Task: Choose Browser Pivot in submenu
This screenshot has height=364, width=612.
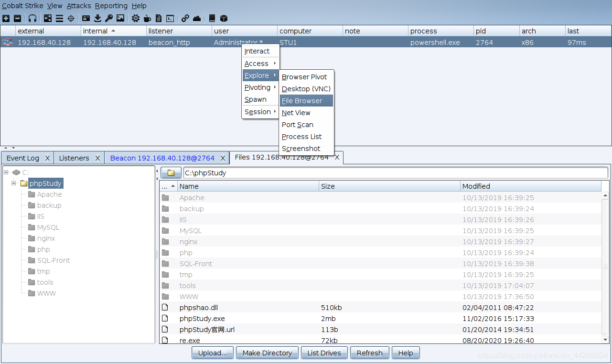Action: (x=306, y=77)
